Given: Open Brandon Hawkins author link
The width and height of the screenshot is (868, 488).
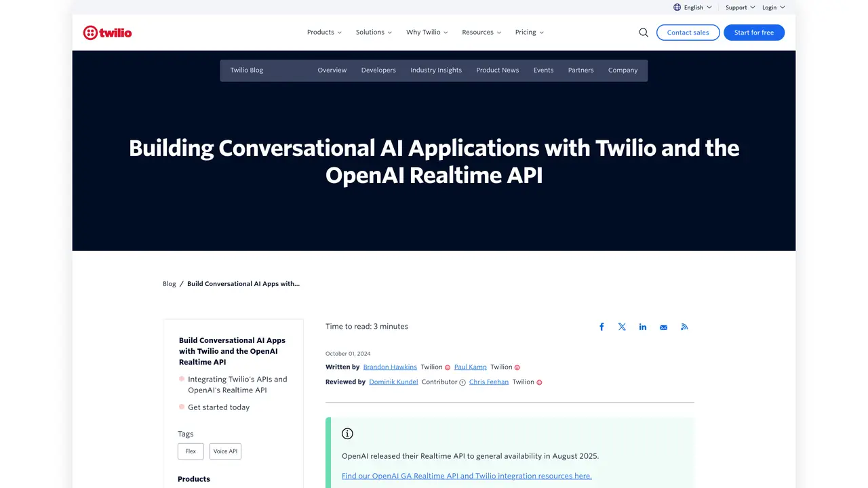Looking at the screenshot, I should click(x=390, y=367).
